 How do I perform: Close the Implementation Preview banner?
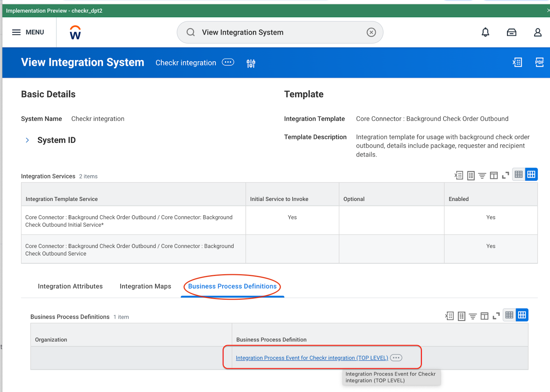tap(548, 11)
